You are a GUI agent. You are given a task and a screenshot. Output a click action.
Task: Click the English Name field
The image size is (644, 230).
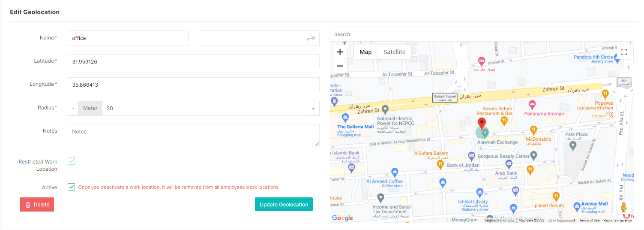pos(128,38)
